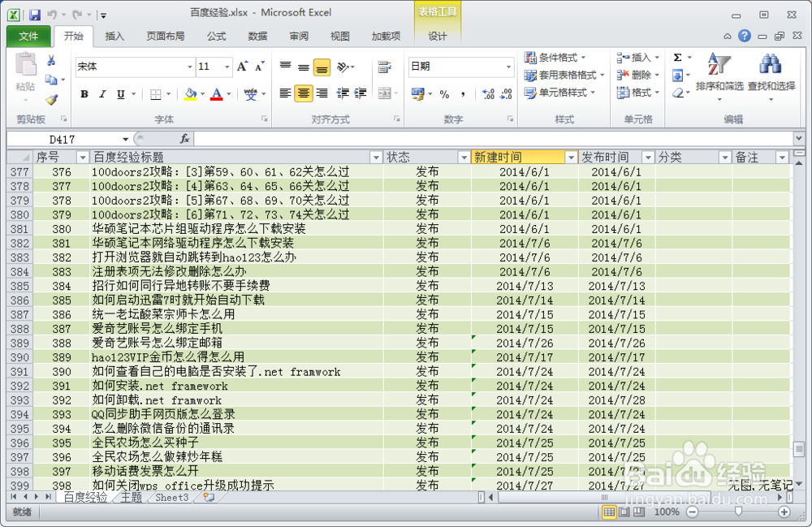Toggle right text alignment
Viewport: 812px width, 527px height.
coord(322,93)
